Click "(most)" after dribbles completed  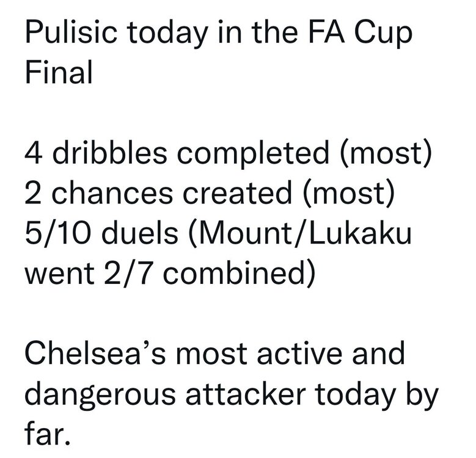click(386, 152)
